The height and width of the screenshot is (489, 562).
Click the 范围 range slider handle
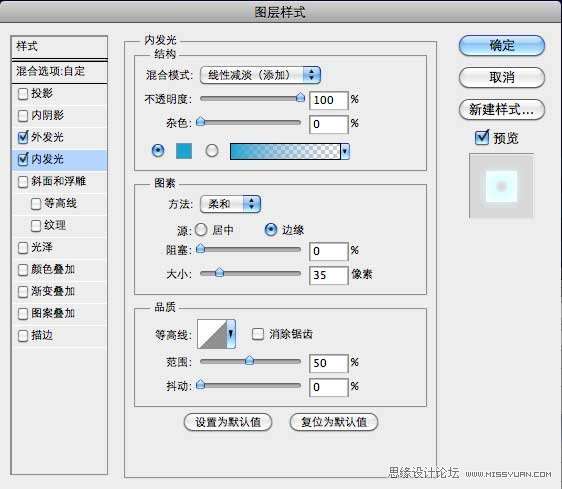coord(249,360)
